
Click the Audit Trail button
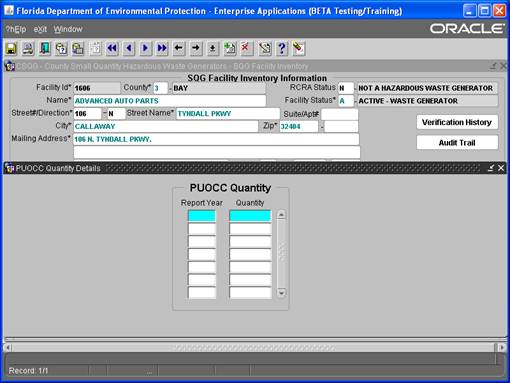pyautogui.click(x=457, y=143)
